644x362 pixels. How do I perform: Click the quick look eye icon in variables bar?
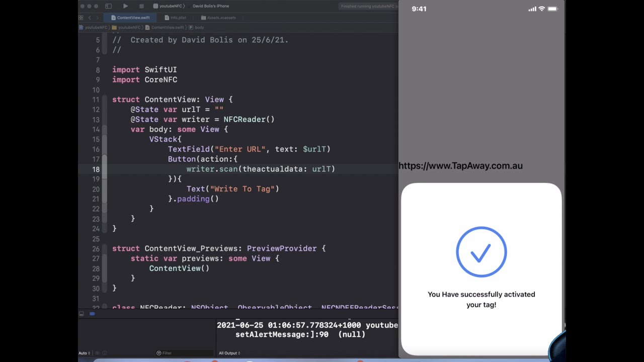pyautogui.click(x=98, y=353)
